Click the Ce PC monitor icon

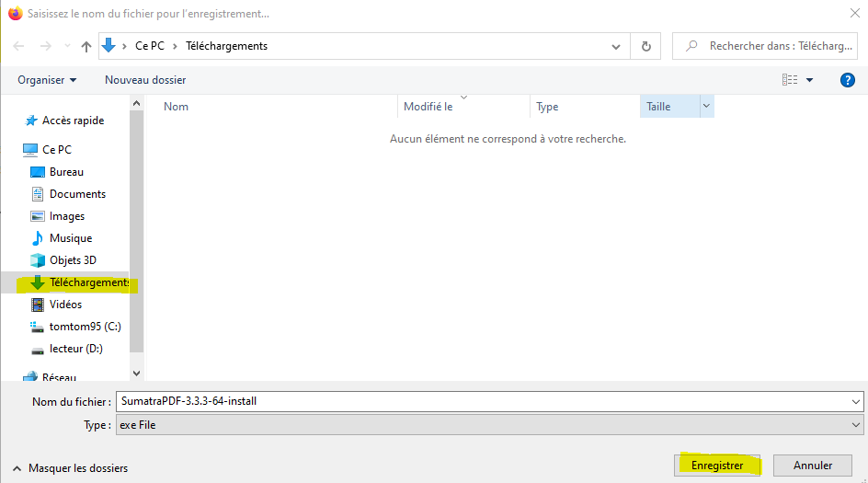(30, 150)
